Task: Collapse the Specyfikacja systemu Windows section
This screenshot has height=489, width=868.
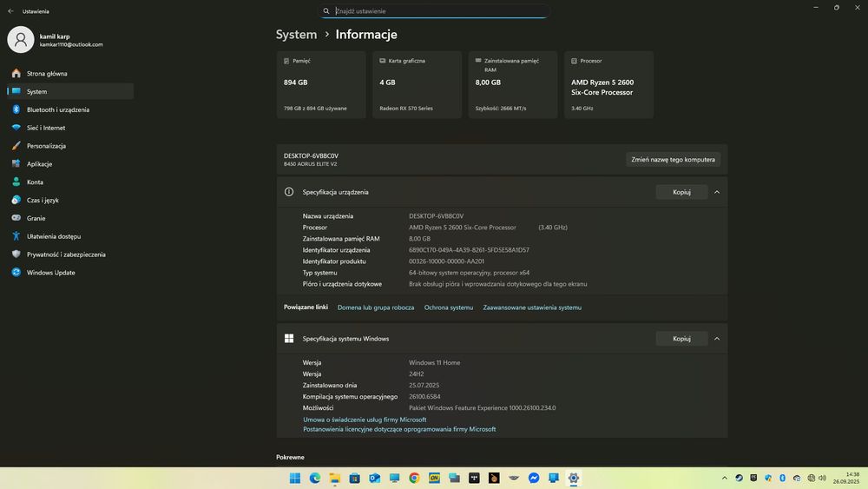Action: pos(717,339)
